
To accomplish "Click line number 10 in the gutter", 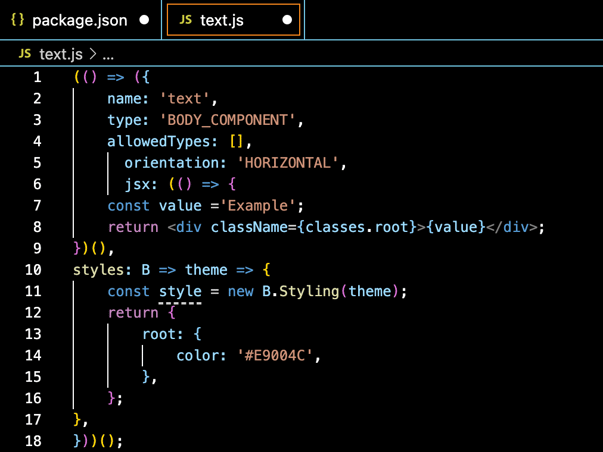I will click(33, 270).
